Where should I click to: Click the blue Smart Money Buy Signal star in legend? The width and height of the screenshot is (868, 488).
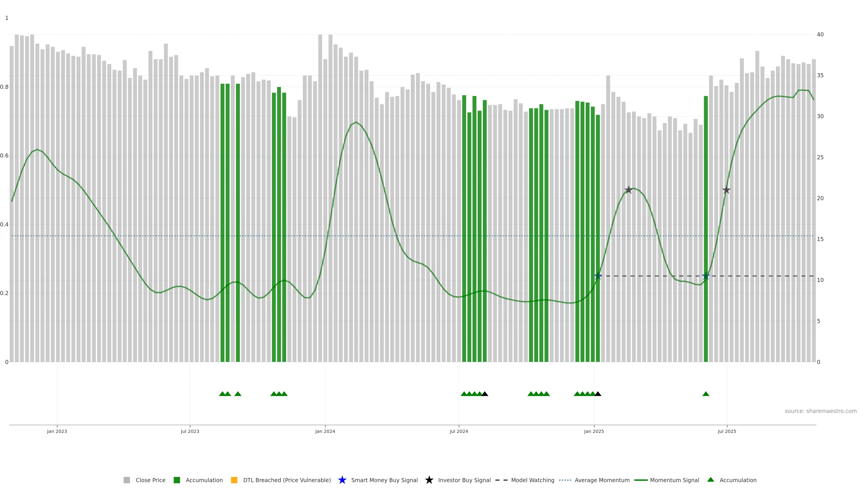pyautogui.click(x=342, y=480)
